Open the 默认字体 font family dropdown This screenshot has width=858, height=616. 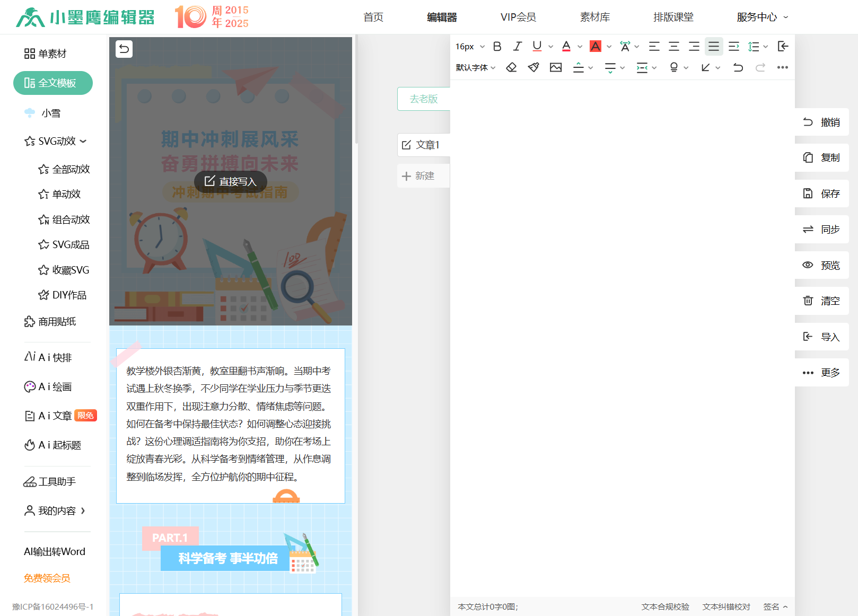(476, 67)
